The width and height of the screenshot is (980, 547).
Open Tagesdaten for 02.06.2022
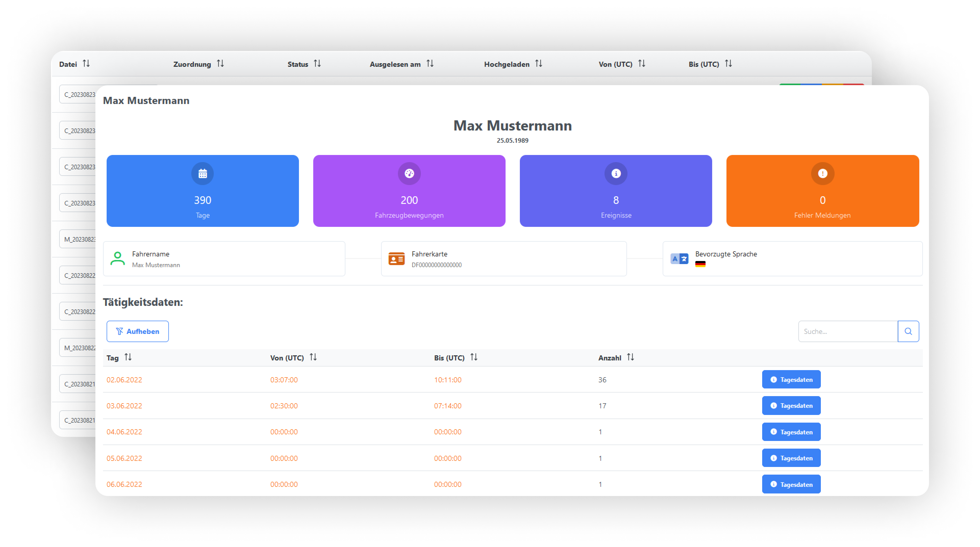tap(791, 379)
